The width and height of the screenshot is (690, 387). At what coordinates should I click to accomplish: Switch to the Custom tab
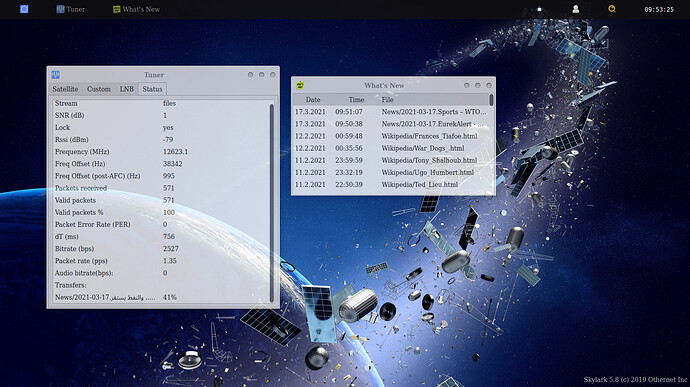(99, 89)
